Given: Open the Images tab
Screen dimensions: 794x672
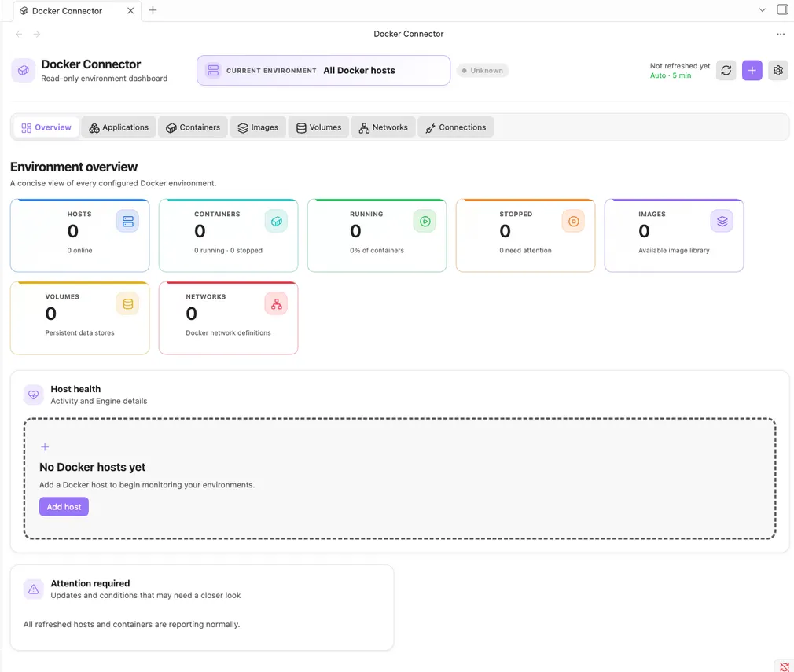Looking at the screenshot, I should (x=258, y=127).
